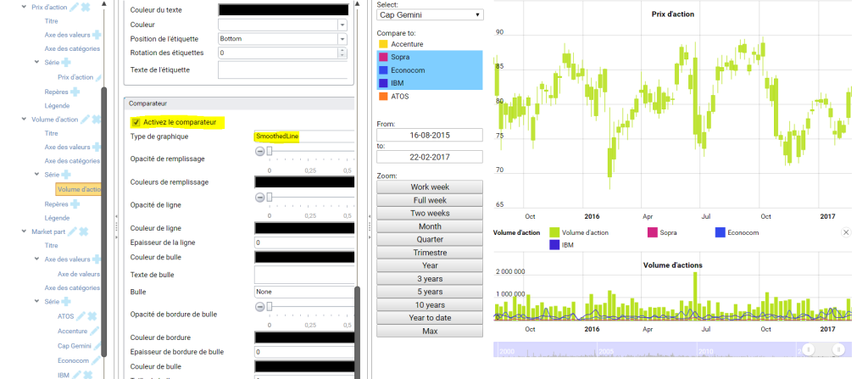Zoom the chart to Year to date

[430, 318]
